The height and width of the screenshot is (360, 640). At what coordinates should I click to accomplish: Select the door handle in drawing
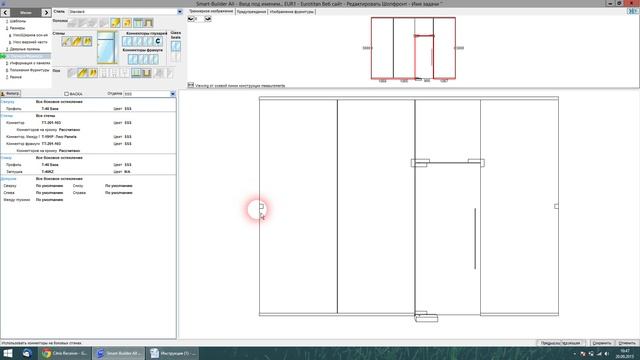(475, 239)
